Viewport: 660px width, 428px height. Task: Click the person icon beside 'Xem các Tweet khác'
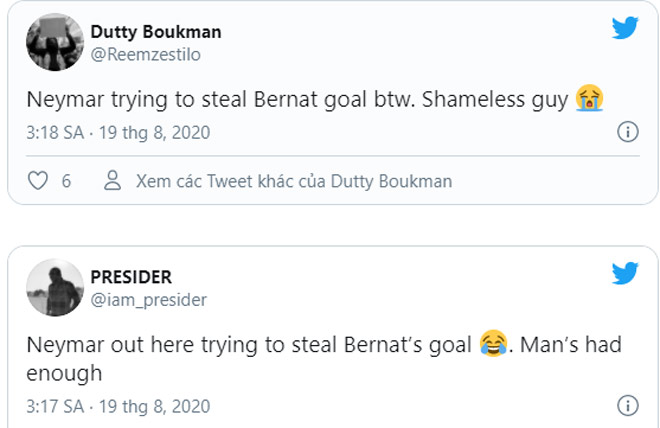[x=114, y=181]
